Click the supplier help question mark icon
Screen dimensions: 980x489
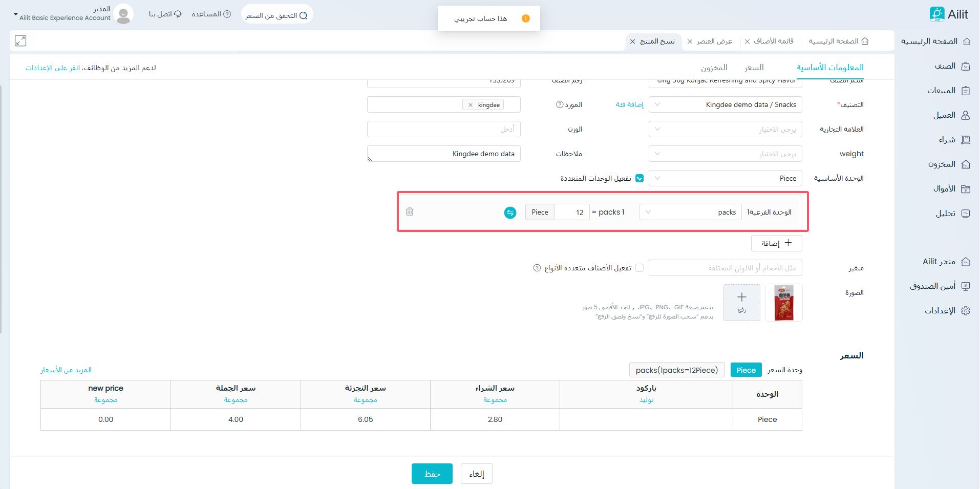click(560, 104)
